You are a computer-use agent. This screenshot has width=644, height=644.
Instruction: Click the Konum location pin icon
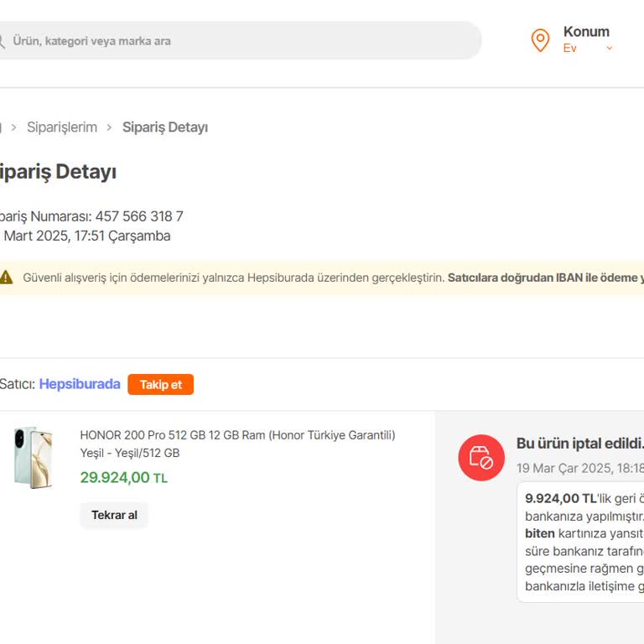tap(540, 40)
